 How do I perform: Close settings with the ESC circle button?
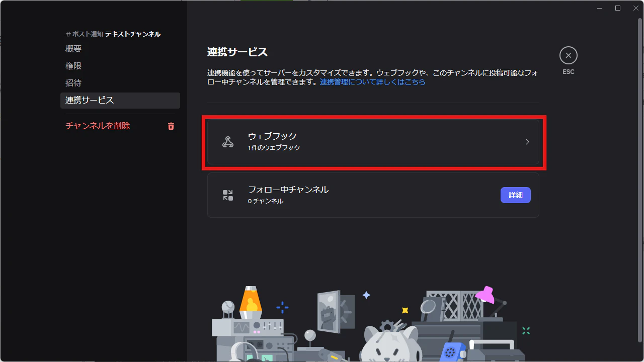pyautogui.click(x=569, y=55)
